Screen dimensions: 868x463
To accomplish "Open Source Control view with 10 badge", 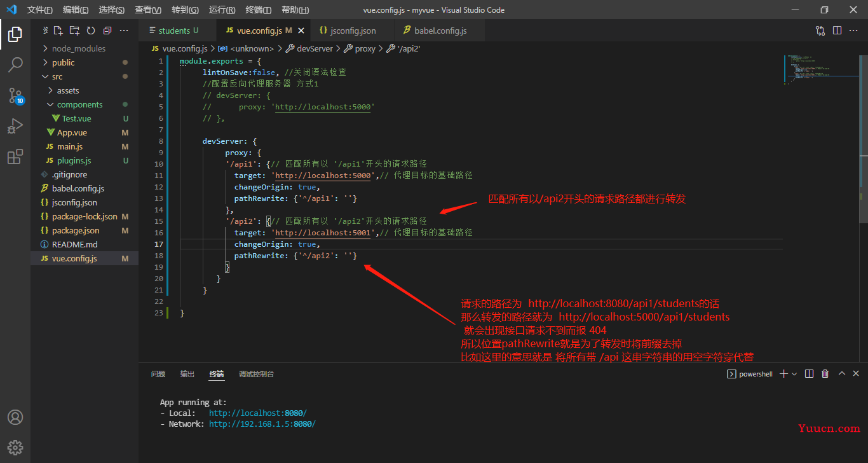I will point(15,95).
